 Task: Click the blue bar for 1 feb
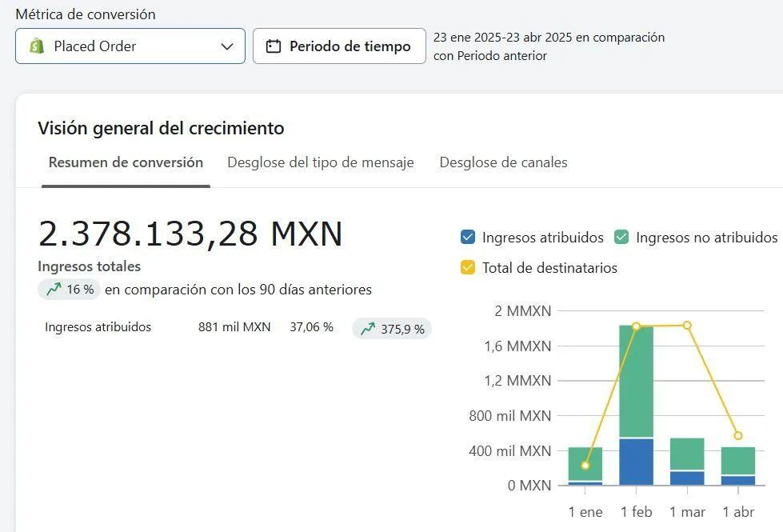click(x=636, y=462)
